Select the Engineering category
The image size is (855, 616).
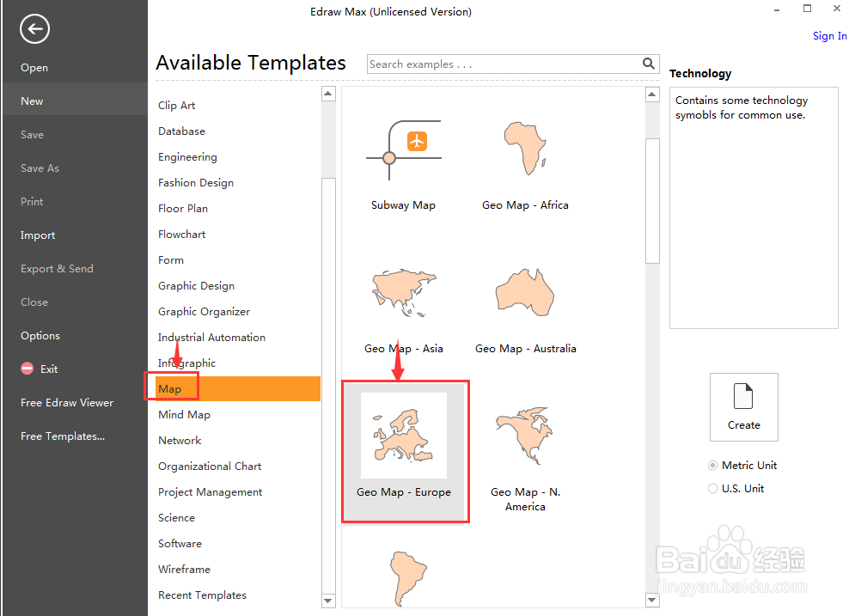[x=187, y=157]
